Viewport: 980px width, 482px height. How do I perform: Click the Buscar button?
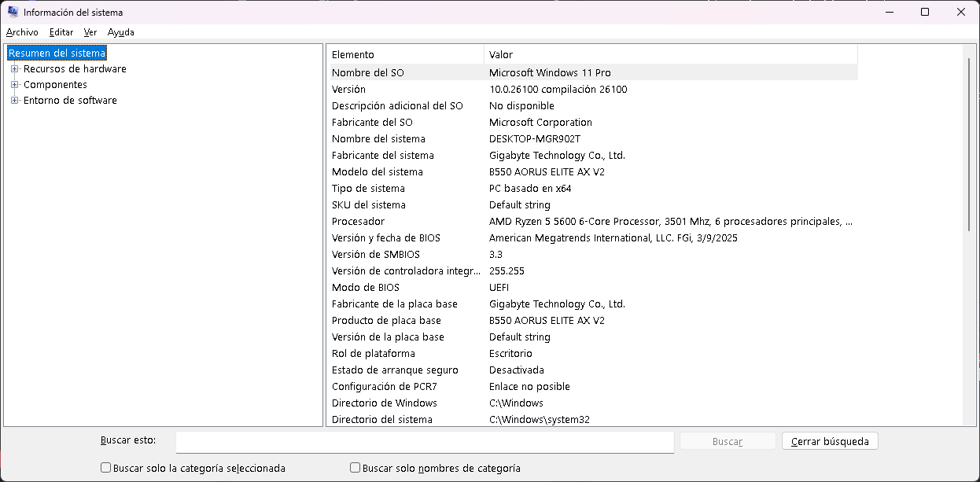click(x=727, y=441)
